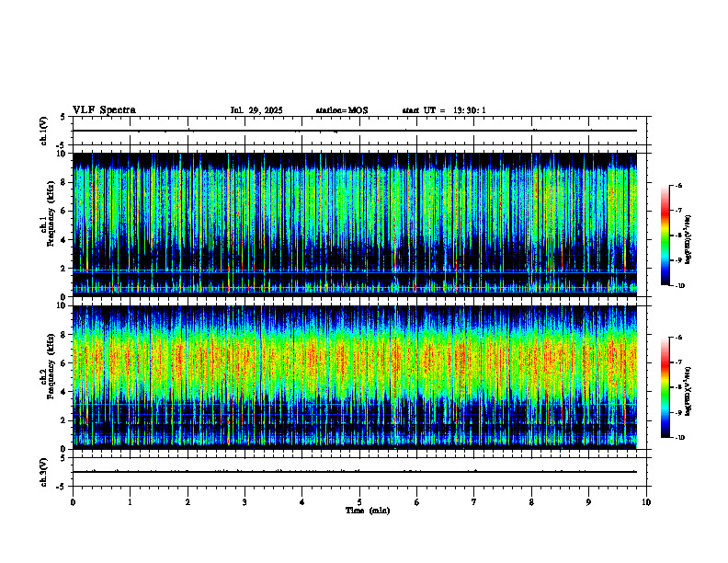Click the "5" tick on the ch.1(V) axis
The image size is (728, 563).
63,118
